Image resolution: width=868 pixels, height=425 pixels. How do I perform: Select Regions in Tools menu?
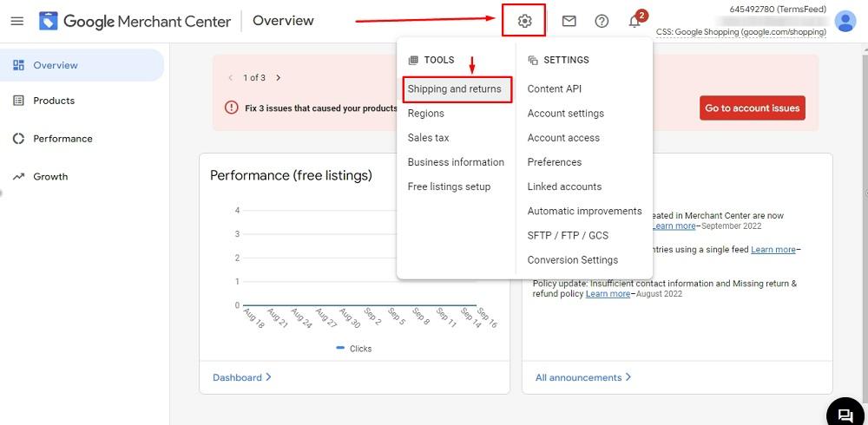coord(425,114)
